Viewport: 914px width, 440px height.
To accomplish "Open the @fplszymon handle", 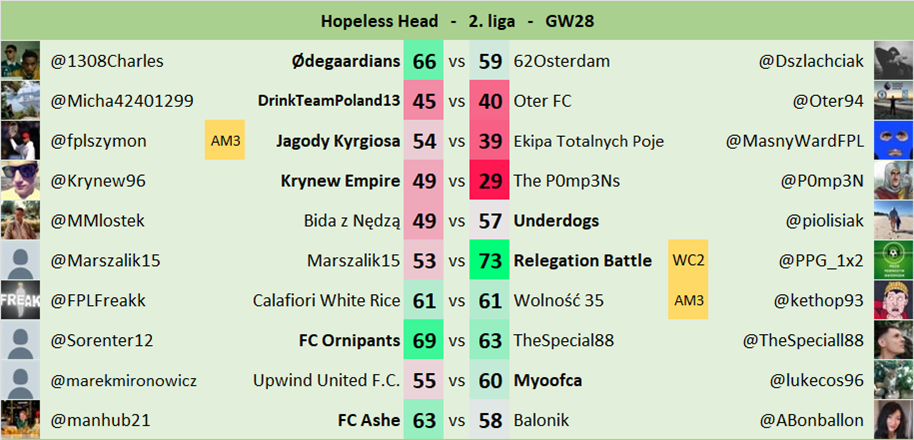I will tap(99, 141).
